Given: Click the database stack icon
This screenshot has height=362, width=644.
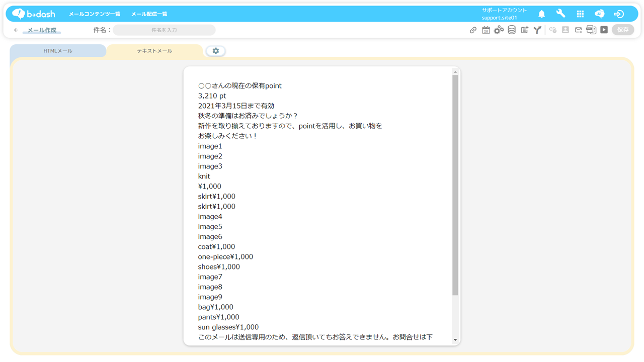Looking at the screenshot, I should (x=512, y=30).
